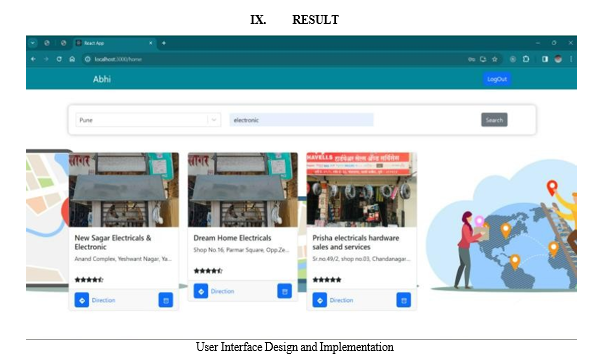Bookmark this page with star icon
This screenshot has width=593, height=360.
point(495,59)
